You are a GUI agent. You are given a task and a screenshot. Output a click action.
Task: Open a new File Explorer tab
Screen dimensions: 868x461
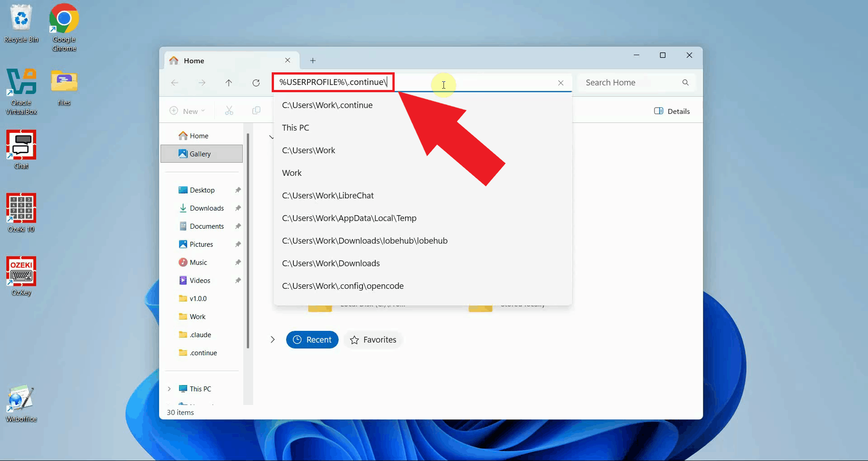[313, 61]
